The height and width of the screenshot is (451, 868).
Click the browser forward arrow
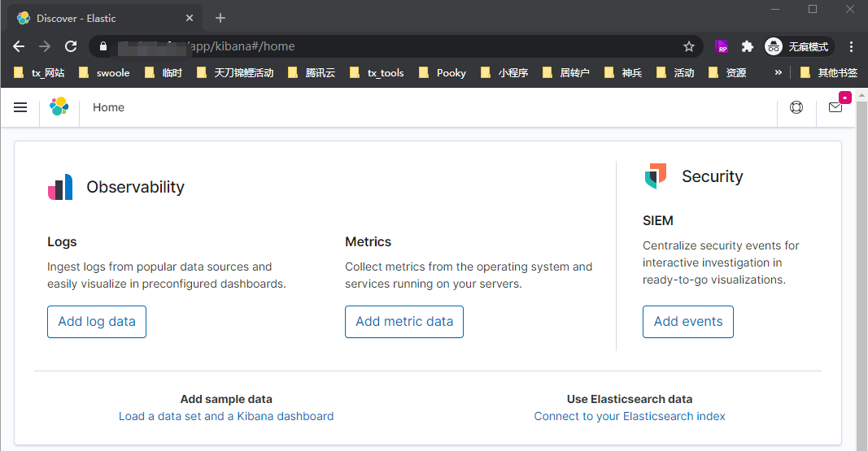(45, 46)
